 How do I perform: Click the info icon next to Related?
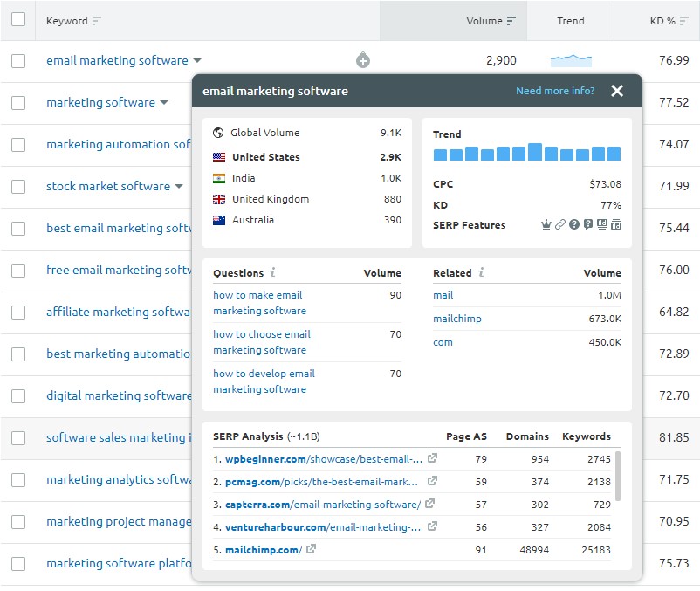pos(481,272)
